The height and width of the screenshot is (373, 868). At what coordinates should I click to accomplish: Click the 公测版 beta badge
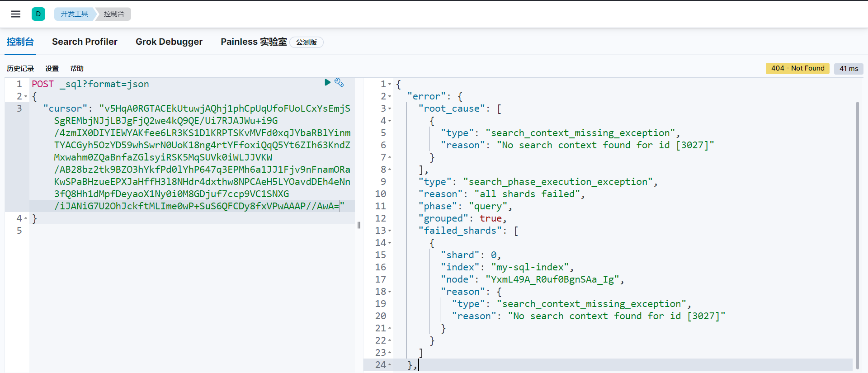(306, 42)
